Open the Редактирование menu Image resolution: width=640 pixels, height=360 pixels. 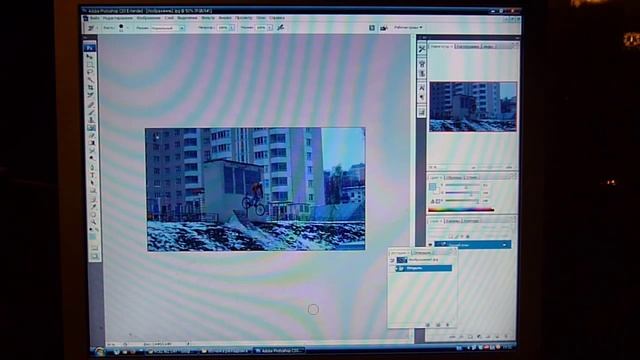tap(118, 18)
